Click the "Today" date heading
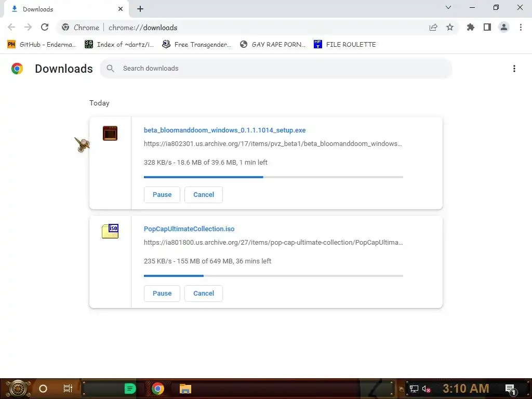The image size is (532, 399). tap(99, 103)
